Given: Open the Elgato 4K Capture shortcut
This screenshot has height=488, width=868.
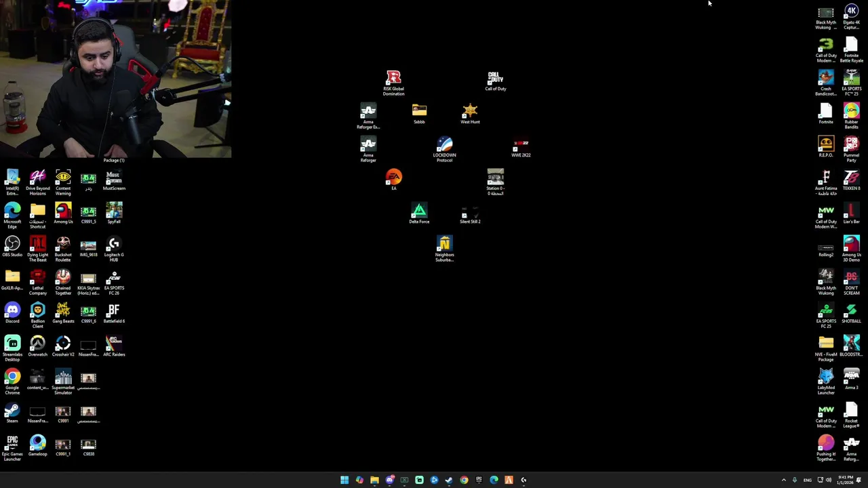Looking at the screenshot, I should coord(851,17).
